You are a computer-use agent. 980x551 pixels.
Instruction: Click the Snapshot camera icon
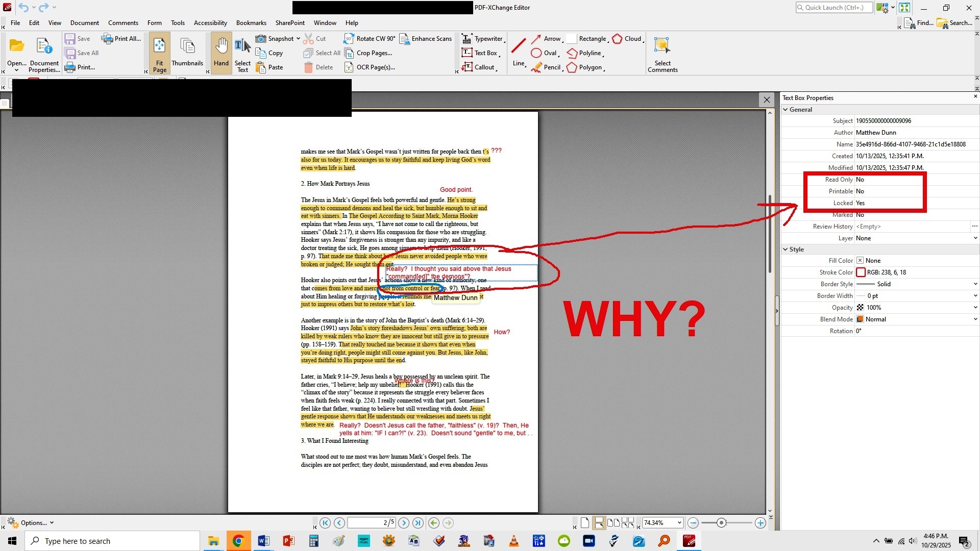point(261,39)
